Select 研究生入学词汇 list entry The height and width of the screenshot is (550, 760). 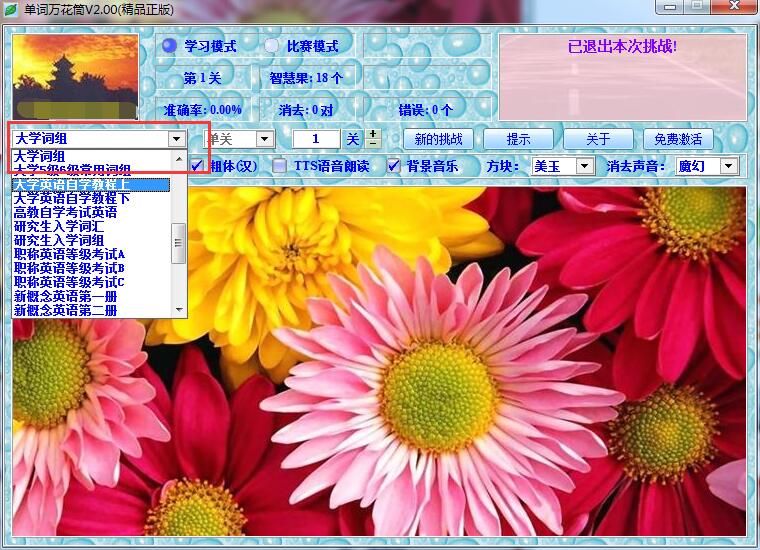point(91,226)
